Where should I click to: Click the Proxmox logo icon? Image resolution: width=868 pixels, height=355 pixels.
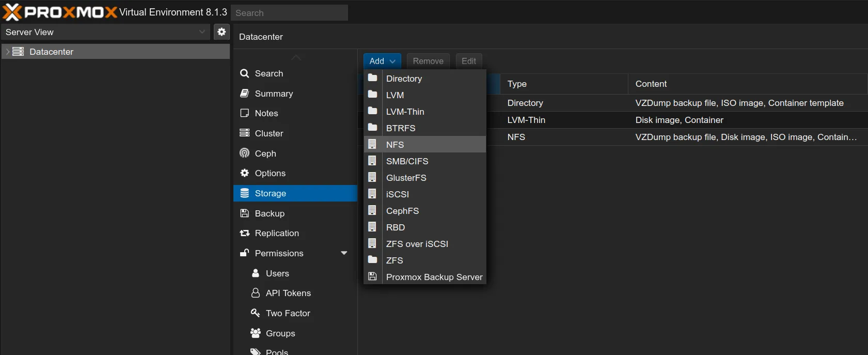(x=12, y=12)
